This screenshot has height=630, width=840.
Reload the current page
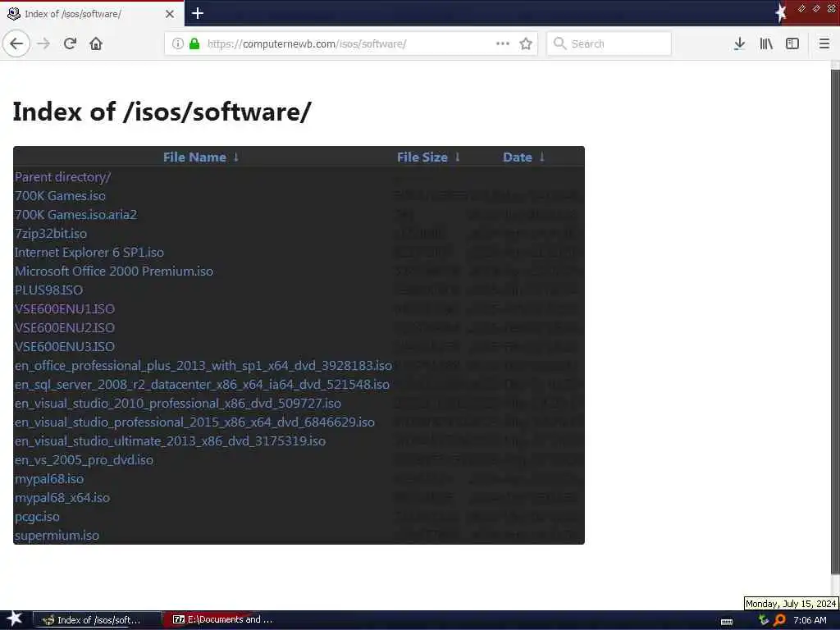coord(71,43)
